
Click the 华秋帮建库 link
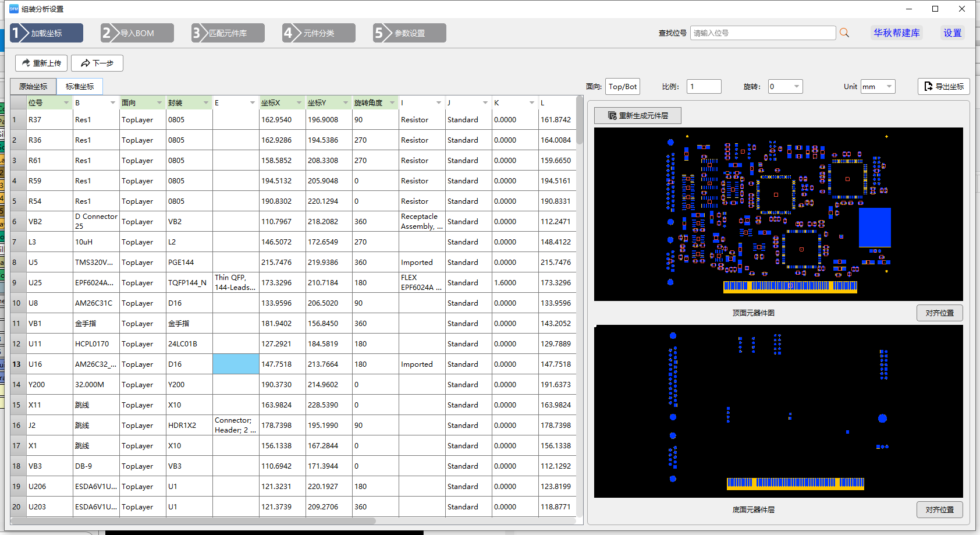click(896, 33)
